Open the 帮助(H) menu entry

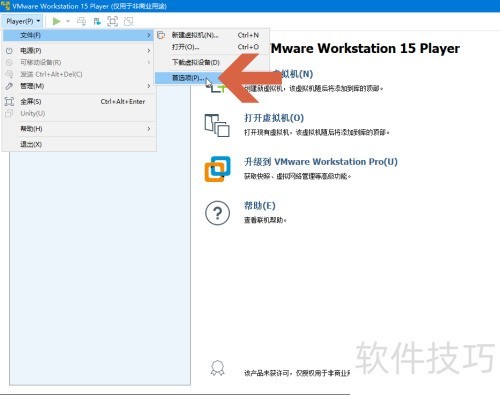pos(78,129)
